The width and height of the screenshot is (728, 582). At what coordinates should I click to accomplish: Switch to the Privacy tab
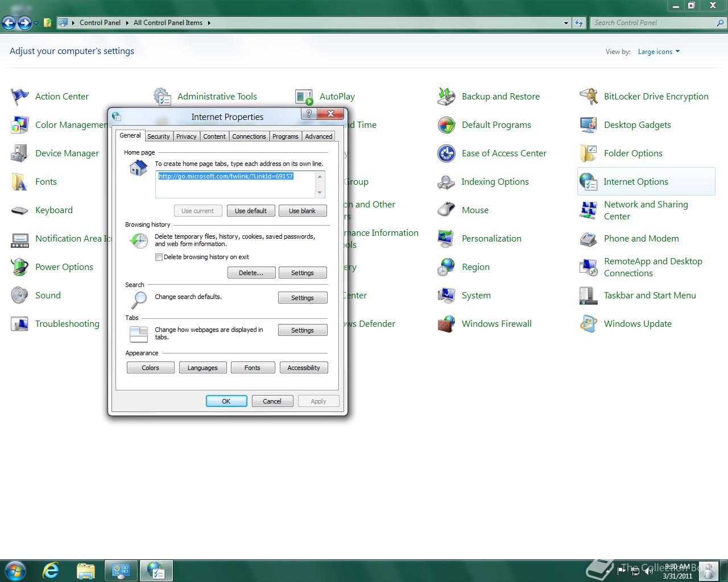(x=186, y=136)
